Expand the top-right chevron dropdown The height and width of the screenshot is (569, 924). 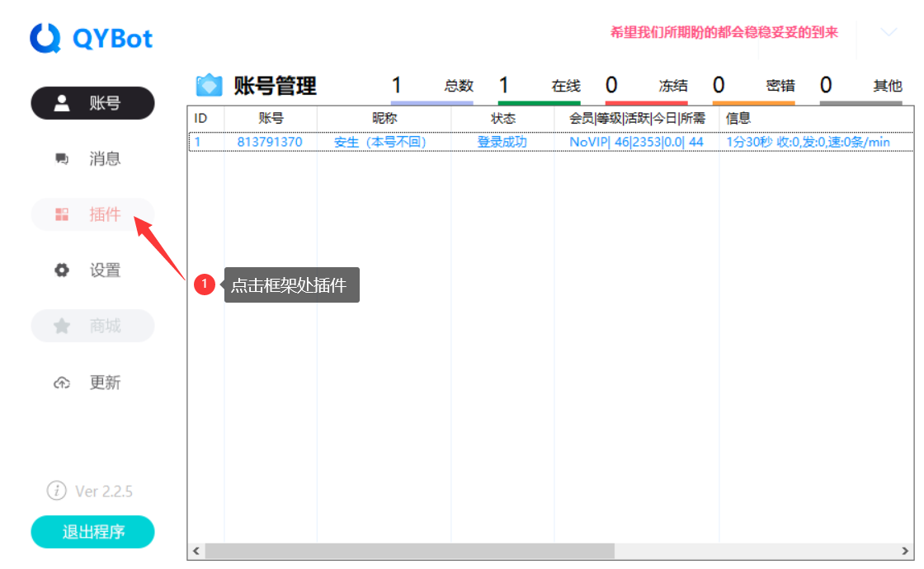coord(889,33)
